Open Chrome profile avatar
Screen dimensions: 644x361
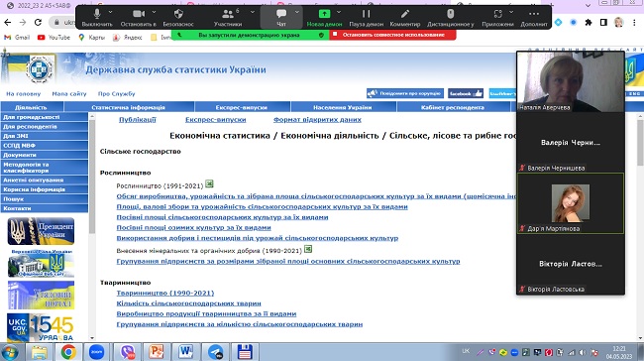[618, 22]
